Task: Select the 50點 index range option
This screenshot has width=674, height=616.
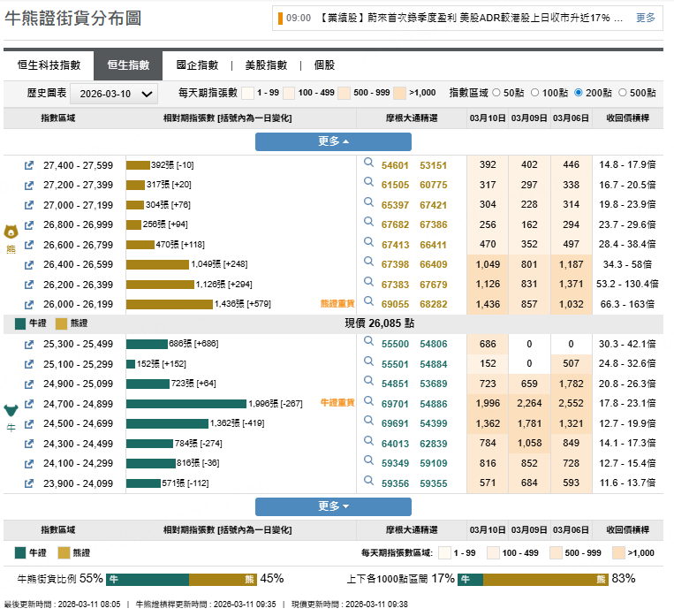Action: [x=496, y=92]
